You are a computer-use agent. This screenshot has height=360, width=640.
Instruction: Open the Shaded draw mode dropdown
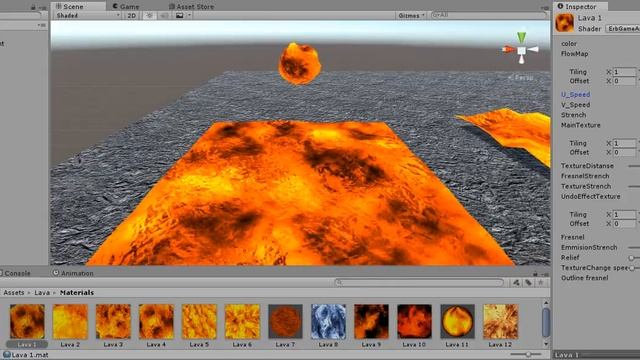point(88,16)
